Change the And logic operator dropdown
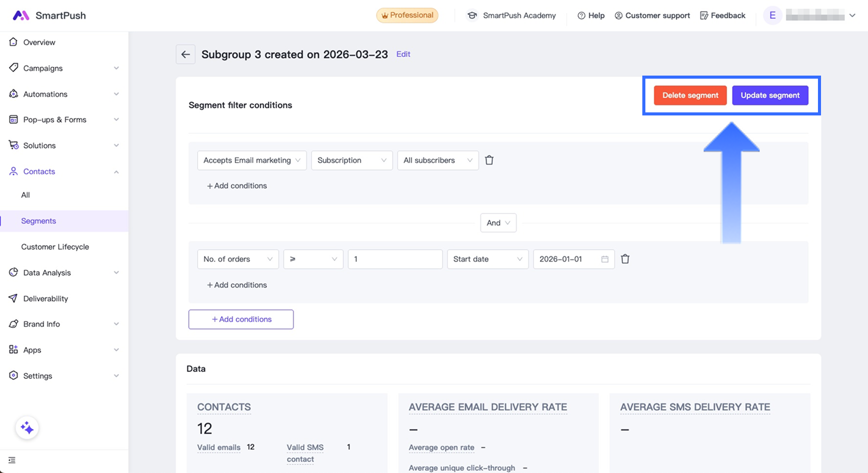Viewport: 868px width, 473px height. pyautogui.click(x=498, y=223)
